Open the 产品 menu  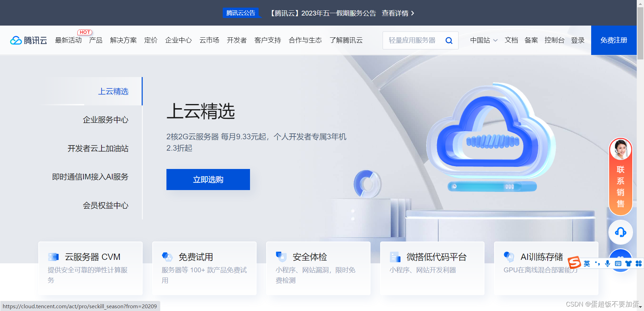coord(96,40)
